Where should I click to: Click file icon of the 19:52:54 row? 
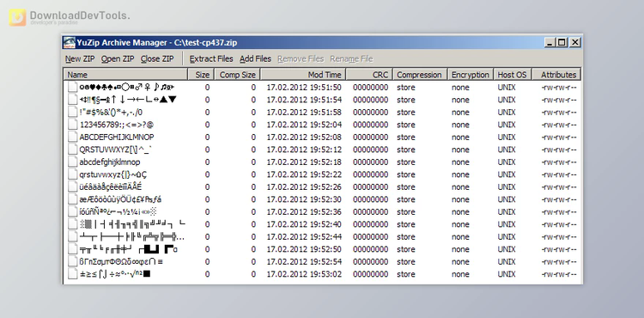click(73, 261)
